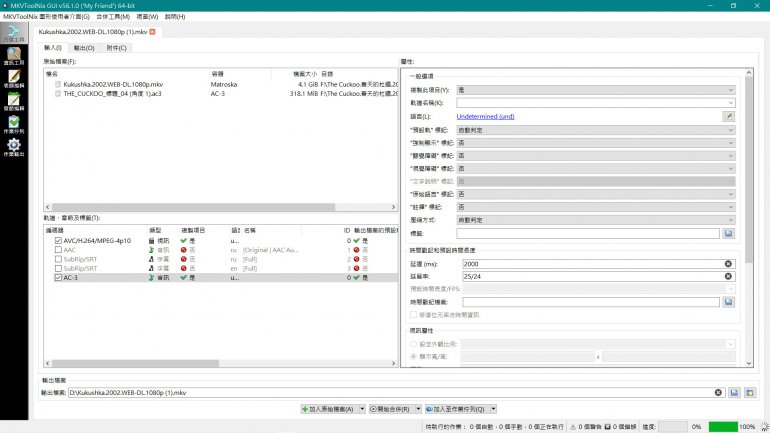Screen dimensions: 770x433
Task: Open the MKVToolNix GUI (G) menu
Action: (x=47, y=17)
